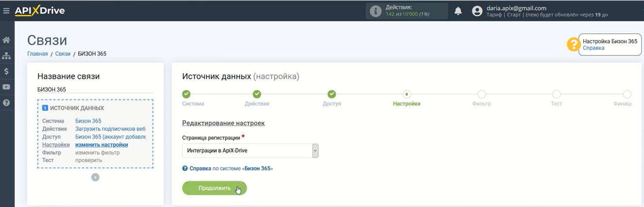This screenshot has width=644, height=207.
Task: Open the sidebar question mark help icon
Action: [6, 103]
